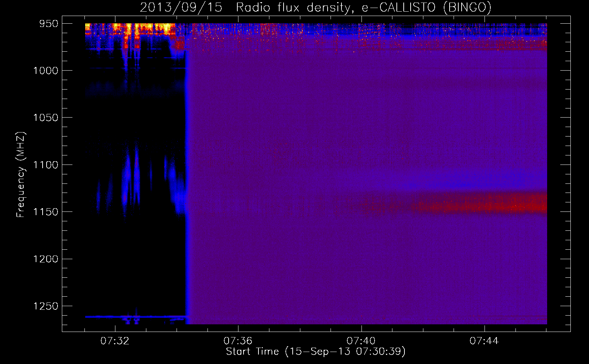Click the "1250" frequency tick label
589x364 pixels.
(x=46, y=306)
